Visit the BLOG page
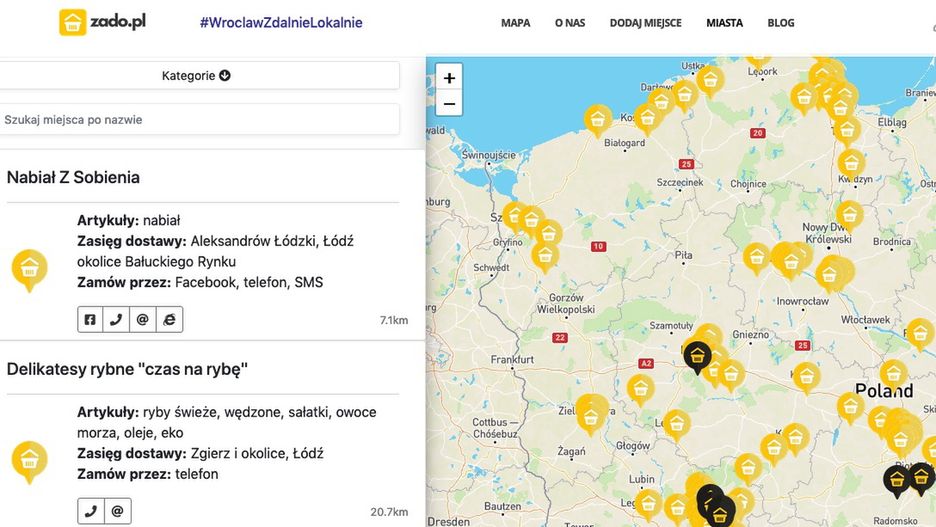This screenshot has width=936, height=527. click(x=781, y=23)
